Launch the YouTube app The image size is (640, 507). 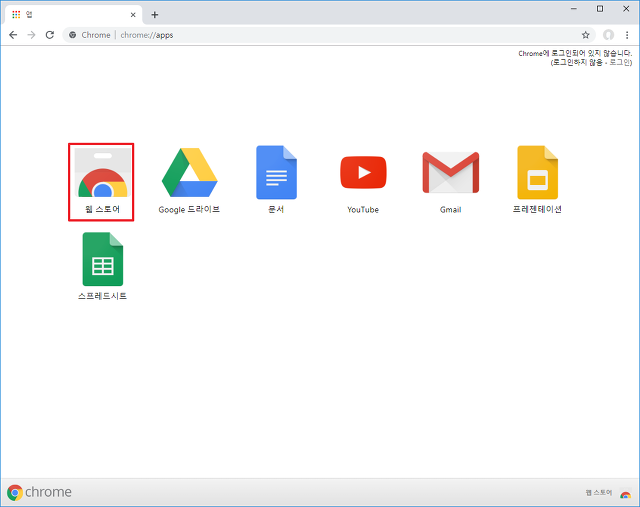(363, 172)
